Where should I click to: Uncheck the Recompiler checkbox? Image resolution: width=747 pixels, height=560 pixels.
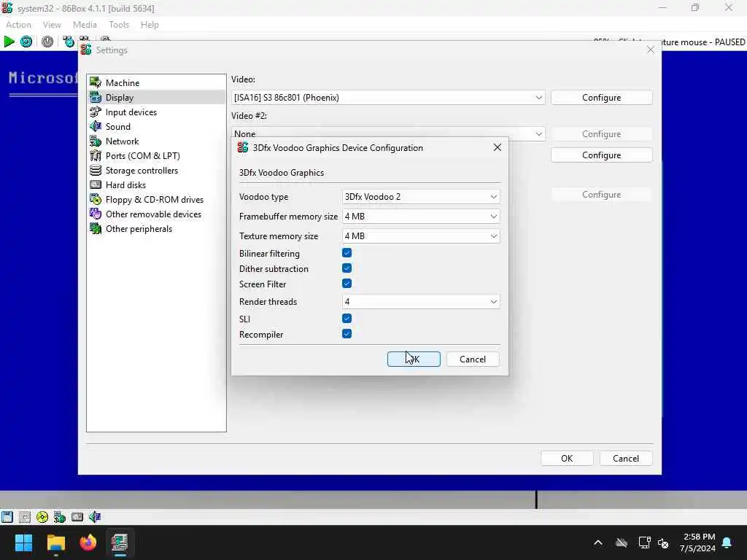(347, 333)
